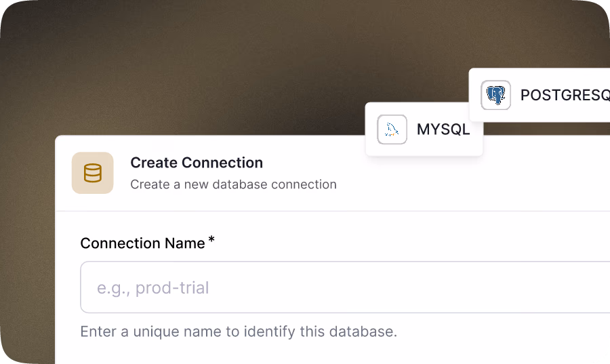This screenshot has height=364, width=610.
Task: Click the tan tile behind the database icon
Action: coord(93,173)
